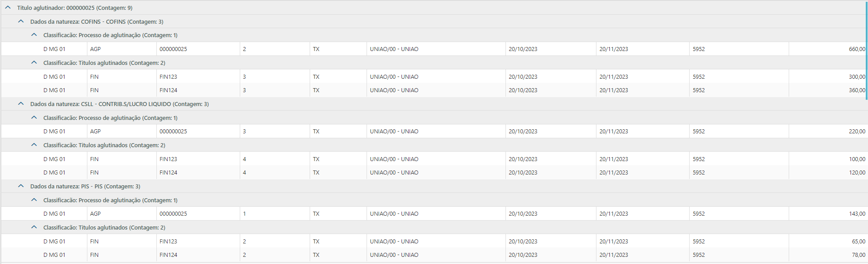Collapse Titulos aglutinados under PIS
The height and width of the screenshot is (264, 868).
click(x=34, y=227)
